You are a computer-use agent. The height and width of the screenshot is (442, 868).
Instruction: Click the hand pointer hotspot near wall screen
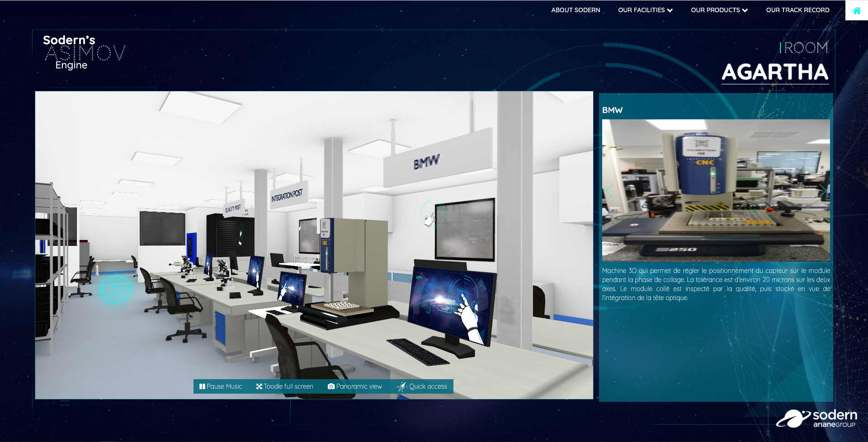click(431, 216)
